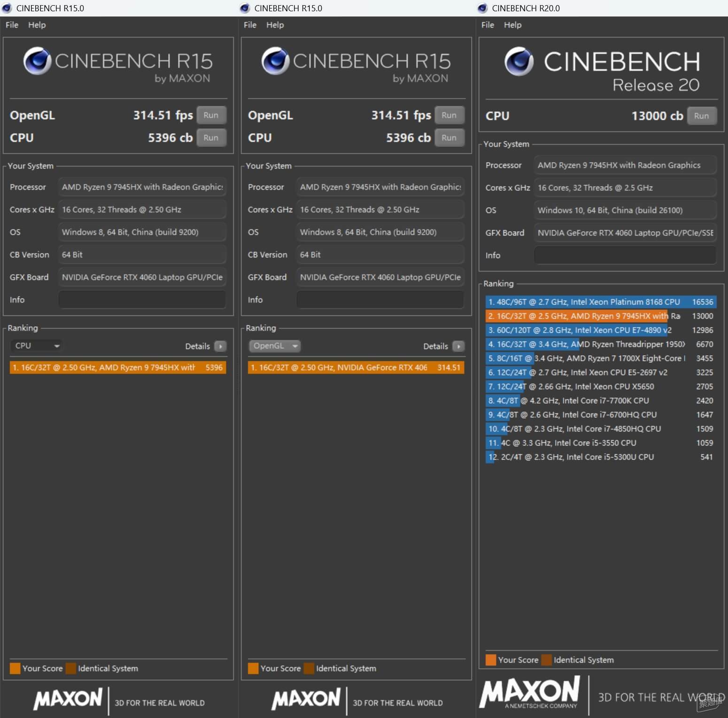Image resolution: width=728 pixels, height=718 pixels.
Task: Run the CPU test in Cinebench R20
Action: click(702, 116)
